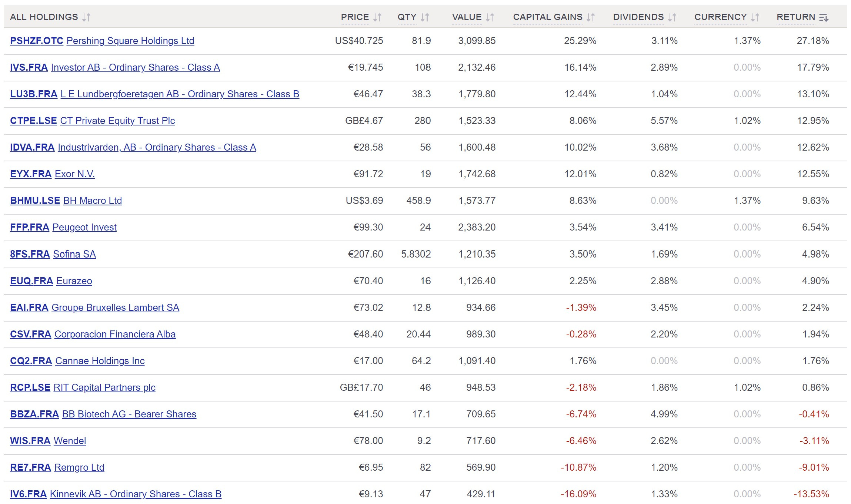Open PSHZF.OTC ticker link
The image size is (851, 504).
37,41
